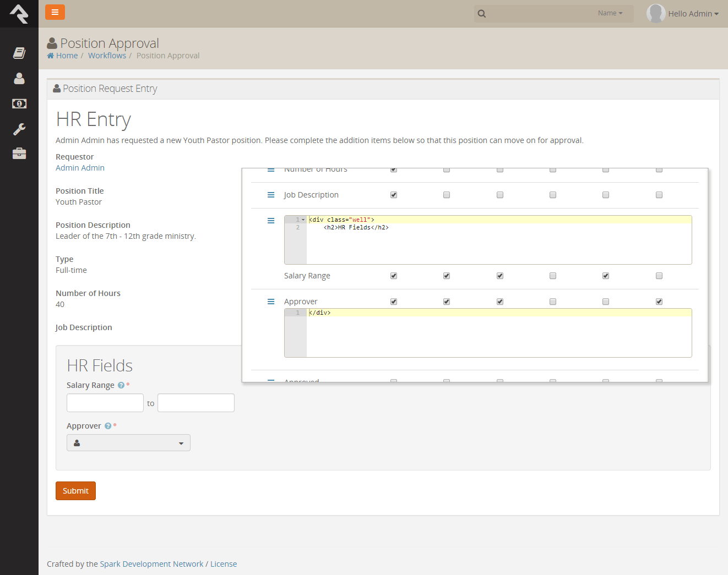Check the last checkbox in Job Description row
The height and width of the screenshot is (575, 728).
[x=659, y=195]
